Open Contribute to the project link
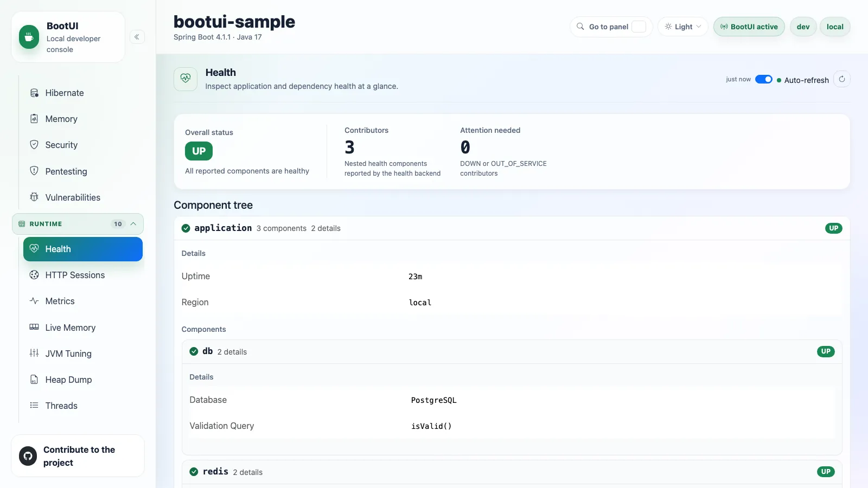868x488 pixels. coord(78,456)
